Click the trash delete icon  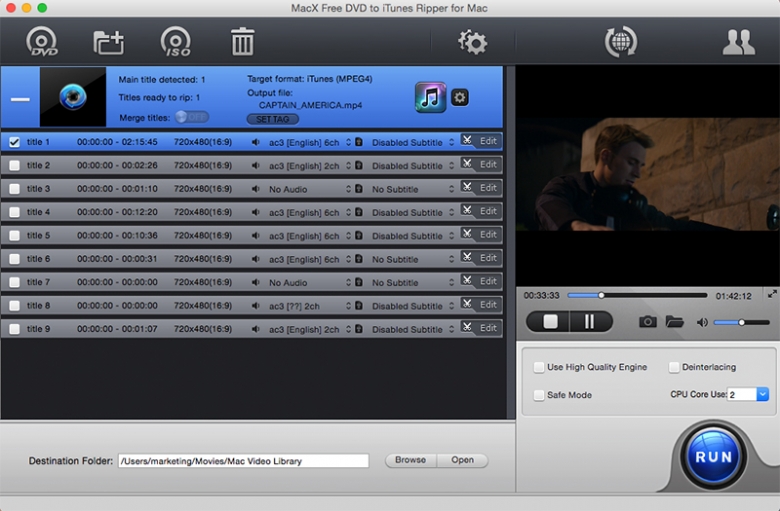(x=242, y=42)
